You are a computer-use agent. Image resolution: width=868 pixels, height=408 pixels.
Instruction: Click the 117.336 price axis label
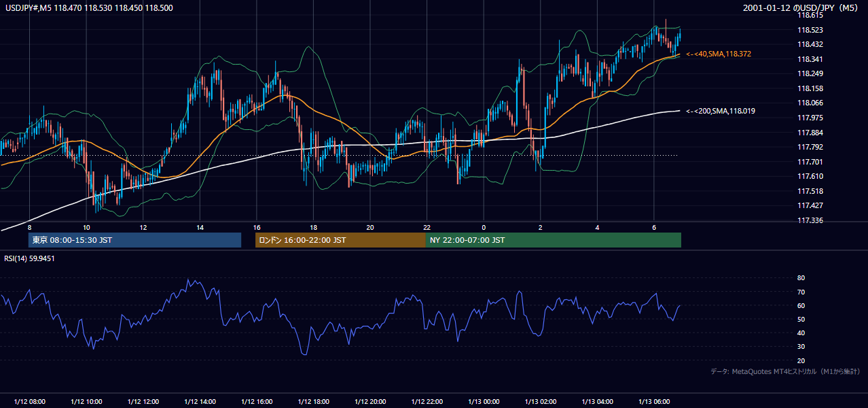810,220
